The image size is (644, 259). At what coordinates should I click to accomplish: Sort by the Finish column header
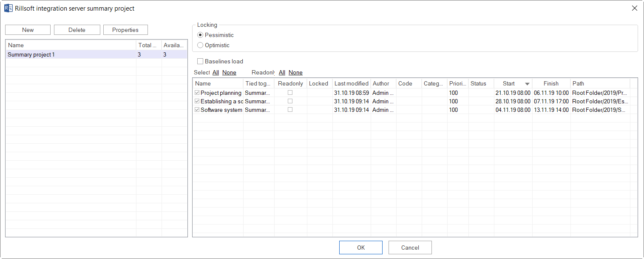(x=551, y=83)
